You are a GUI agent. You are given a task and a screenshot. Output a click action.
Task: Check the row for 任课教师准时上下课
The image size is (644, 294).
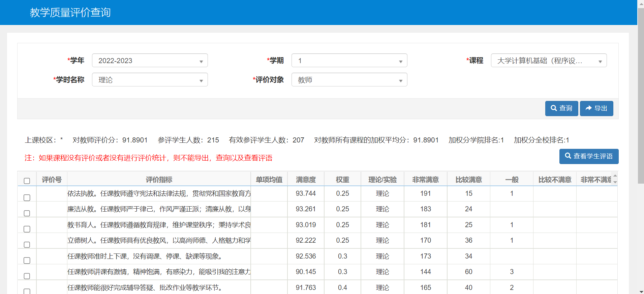pyautogui.click(x=27, y=261)
